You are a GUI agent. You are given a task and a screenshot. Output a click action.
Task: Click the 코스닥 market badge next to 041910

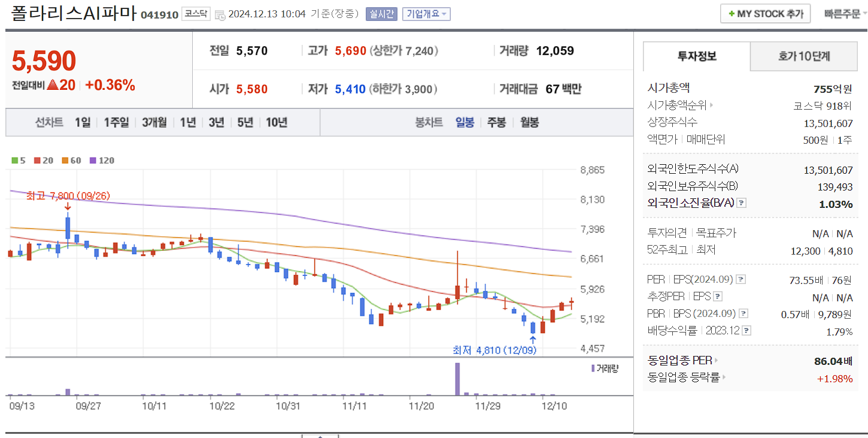(197, 13)
